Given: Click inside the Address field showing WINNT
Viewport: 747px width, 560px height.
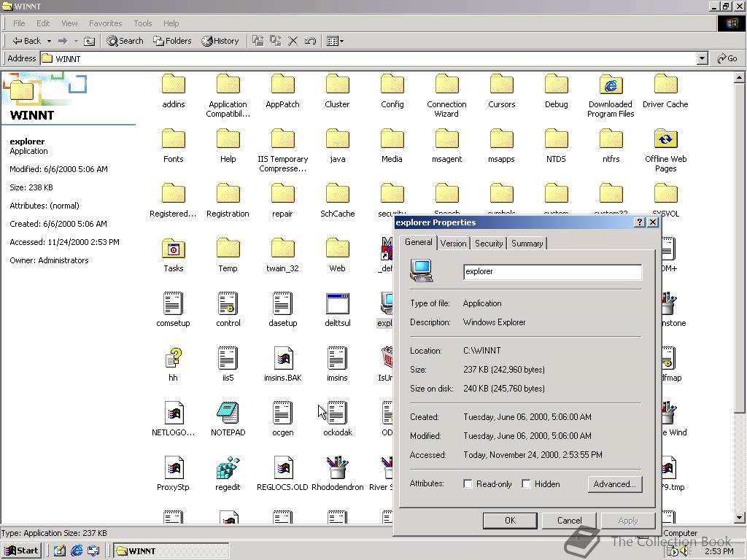Looking at the screenshot, I should [x=368, y=58].
